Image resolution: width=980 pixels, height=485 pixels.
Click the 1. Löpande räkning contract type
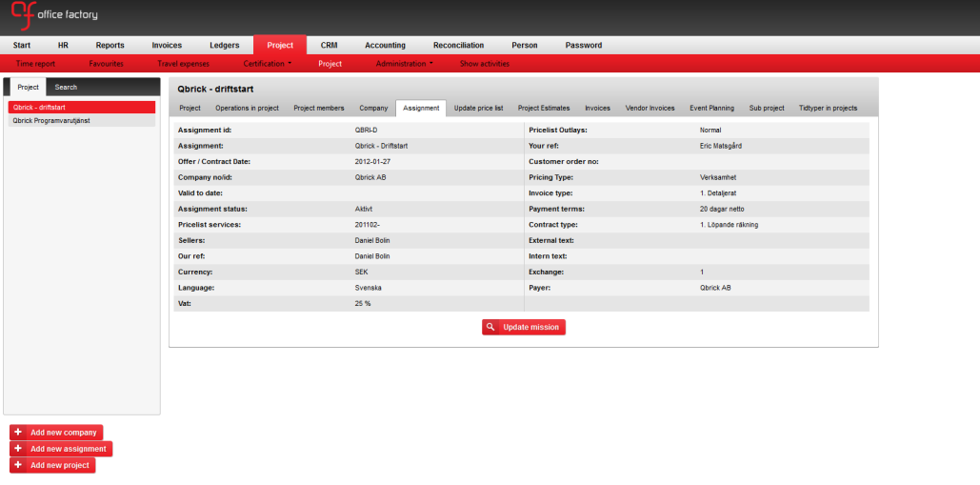pos(730,224)
